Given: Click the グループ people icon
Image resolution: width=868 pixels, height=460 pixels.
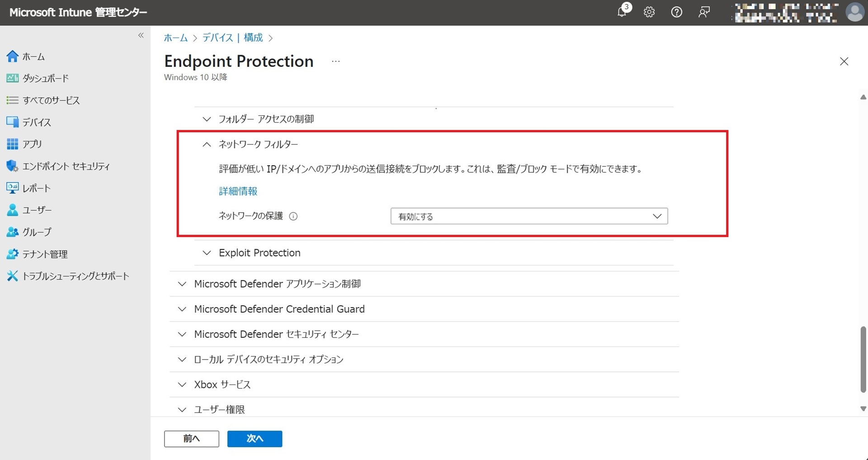Looking at the screenshot, I should [x=13, y=232].
